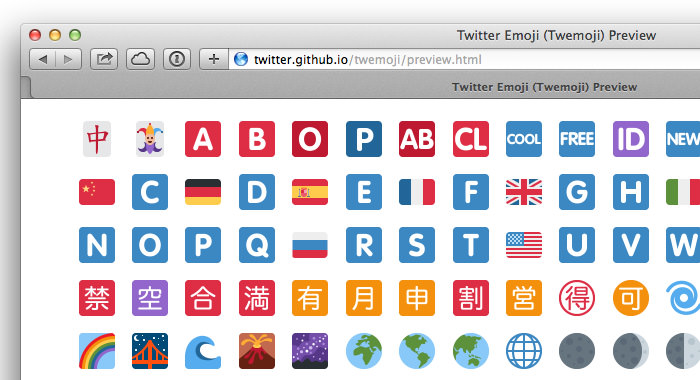The image size is (700, 380).
Task: Click the mahjong red dragon tile emoji
Action: pos(97,139)
